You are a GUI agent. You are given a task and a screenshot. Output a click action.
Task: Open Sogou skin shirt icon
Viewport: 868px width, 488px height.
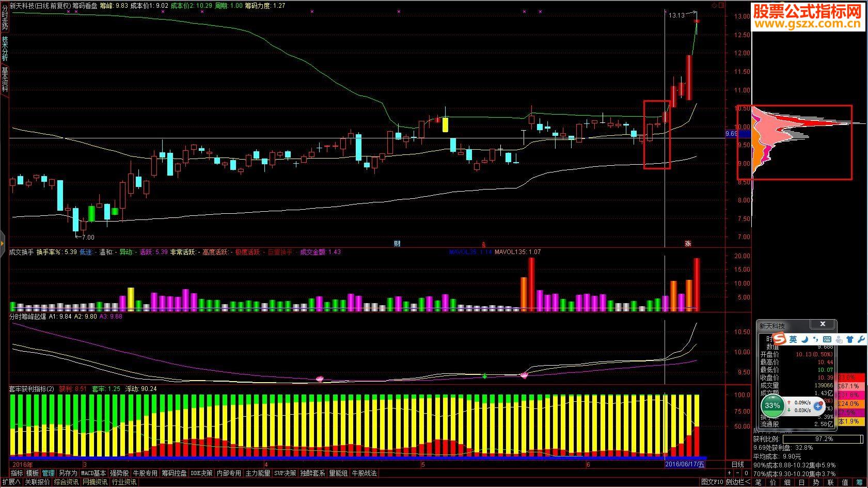(x=850, y=339)
